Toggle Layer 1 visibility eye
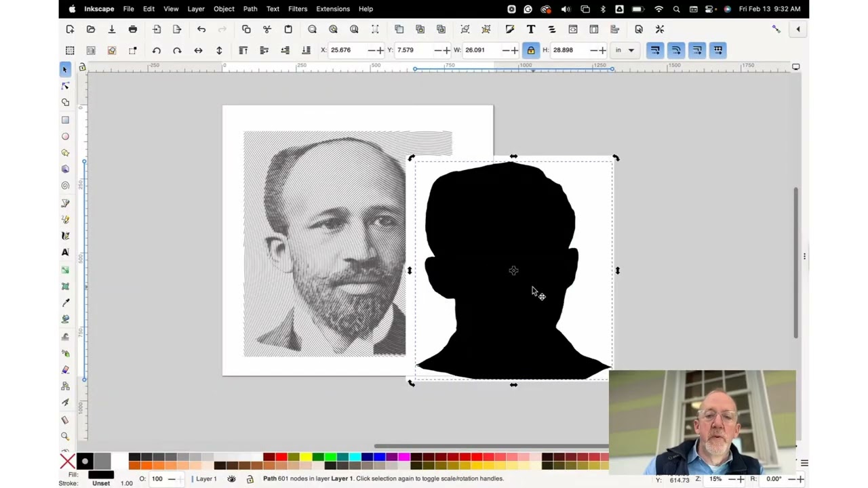868x488 pixels. [x=231, y=479]
